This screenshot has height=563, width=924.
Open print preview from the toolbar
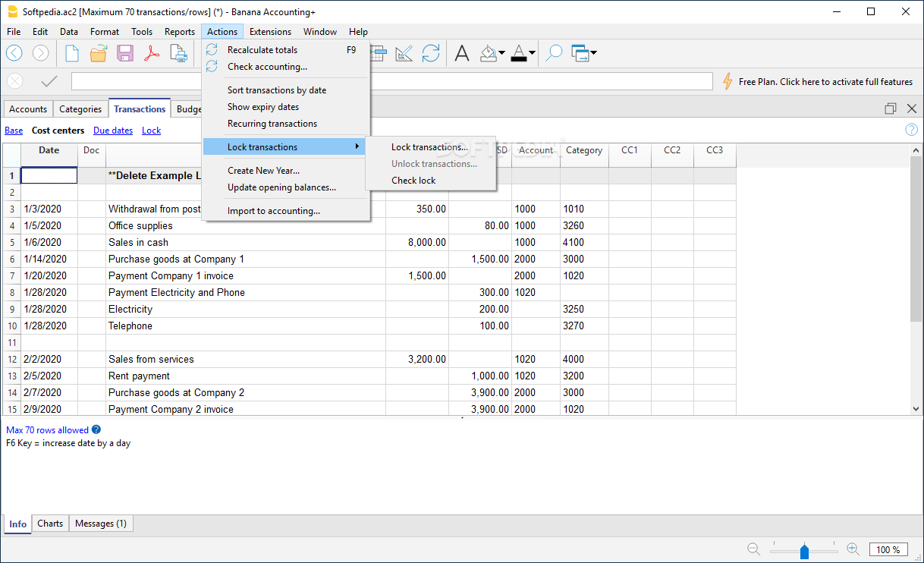pyautogui.click(x=178, y=53)
